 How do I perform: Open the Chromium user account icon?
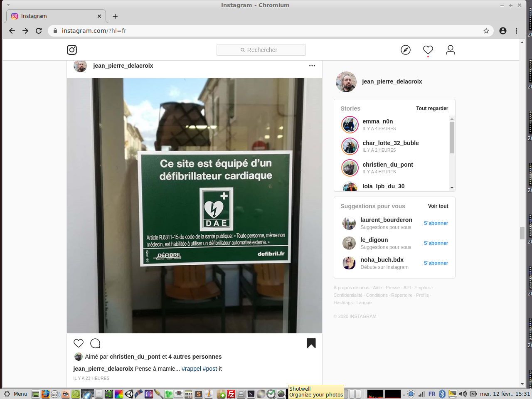coord(503,31)
